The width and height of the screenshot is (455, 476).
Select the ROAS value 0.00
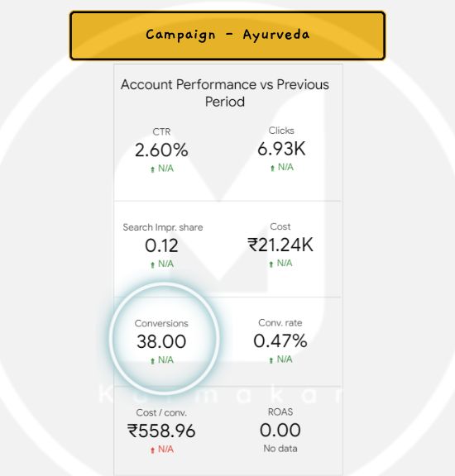coord(280,430)
